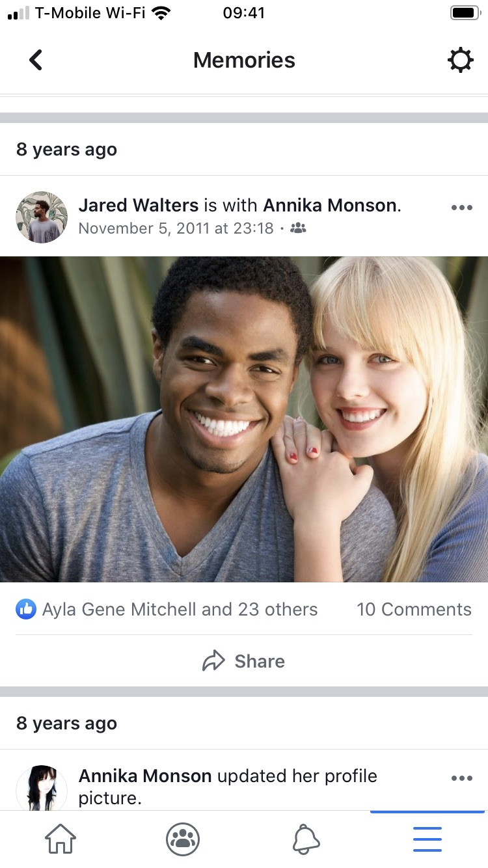View Ayla Gene Mitchell and 23 others likes
This screenshot has height=868, width=488.
click(x=180, y=609)
